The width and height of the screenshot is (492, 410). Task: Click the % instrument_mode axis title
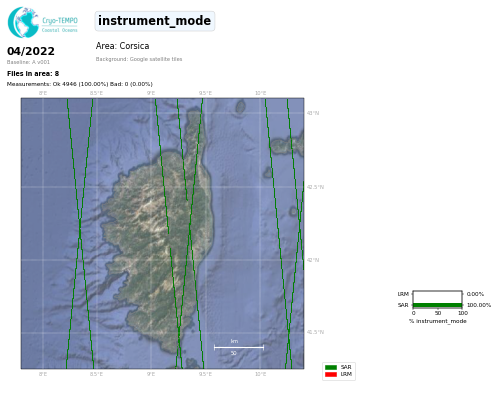438,321
